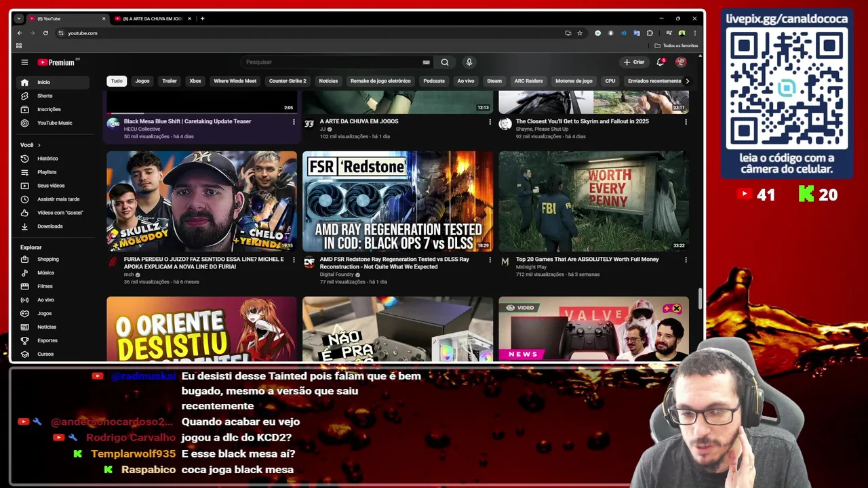Select the Jogos filter chip
The width and height of the screenshot is (868, 488).
(x=142, y=81)
